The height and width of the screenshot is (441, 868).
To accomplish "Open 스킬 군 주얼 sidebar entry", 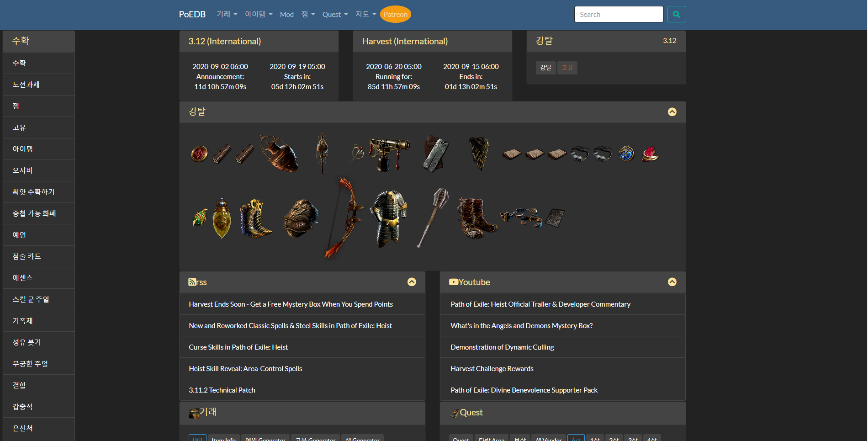I will 39,299.
